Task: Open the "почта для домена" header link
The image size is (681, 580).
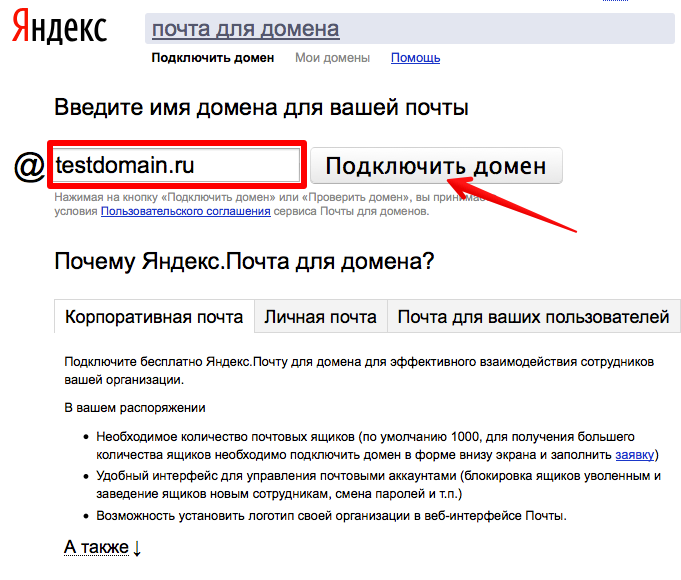Action: 245,29
